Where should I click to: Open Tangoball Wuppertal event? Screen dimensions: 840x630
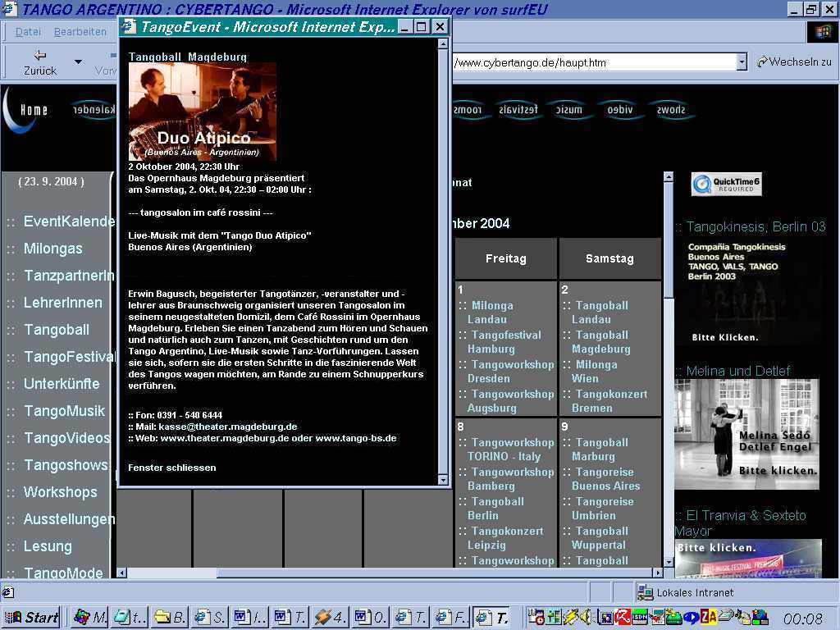point(600,538)
